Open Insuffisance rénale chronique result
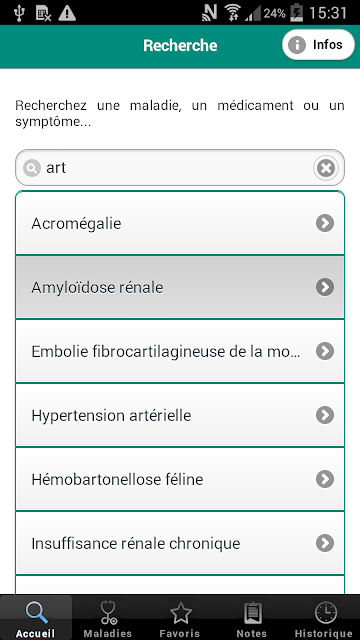360x640 pixels. click(180, 543)
